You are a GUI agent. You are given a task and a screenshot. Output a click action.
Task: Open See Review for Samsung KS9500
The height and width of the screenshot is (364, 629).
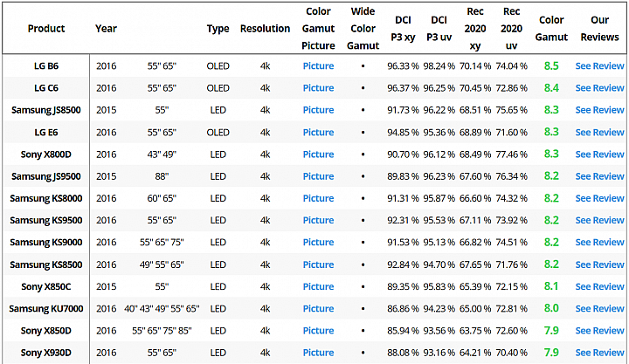point(599,220)
